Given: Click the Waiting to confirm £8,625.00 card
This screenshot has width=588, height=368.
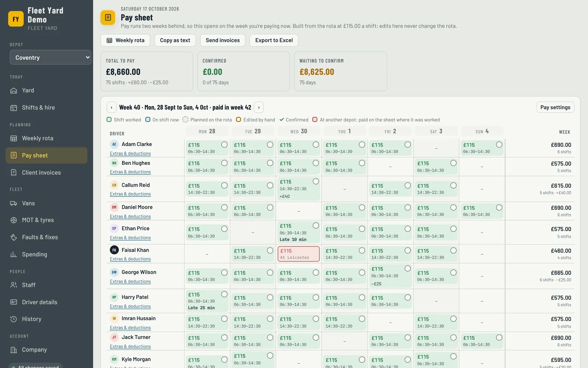Looking at the screenshot, I should tap(340, 71).
